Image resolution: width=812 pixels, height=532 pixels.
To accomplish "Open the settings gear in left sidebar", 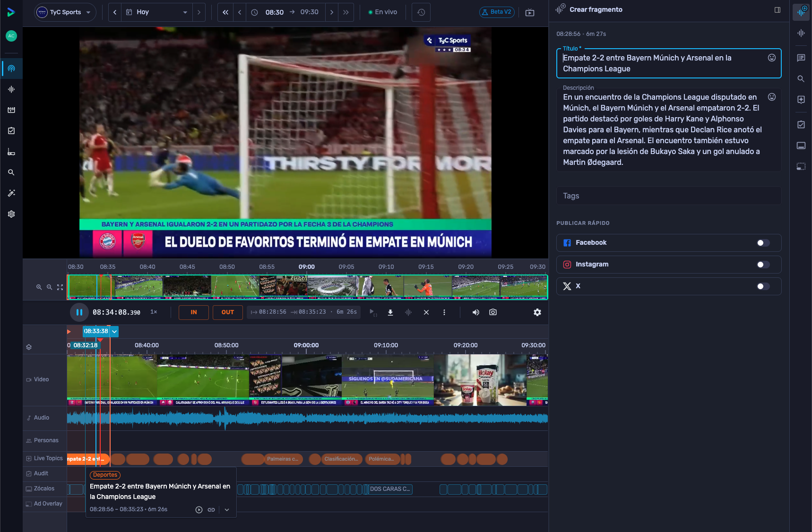I will coord(11,214).
